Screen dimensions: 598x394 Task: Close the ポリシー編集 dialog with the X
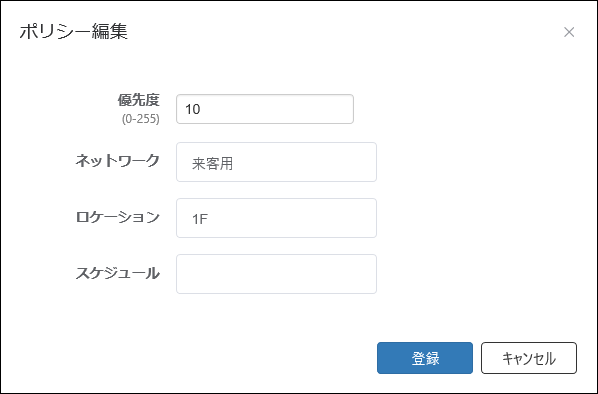pyautogui.click(x=569, y=32)
